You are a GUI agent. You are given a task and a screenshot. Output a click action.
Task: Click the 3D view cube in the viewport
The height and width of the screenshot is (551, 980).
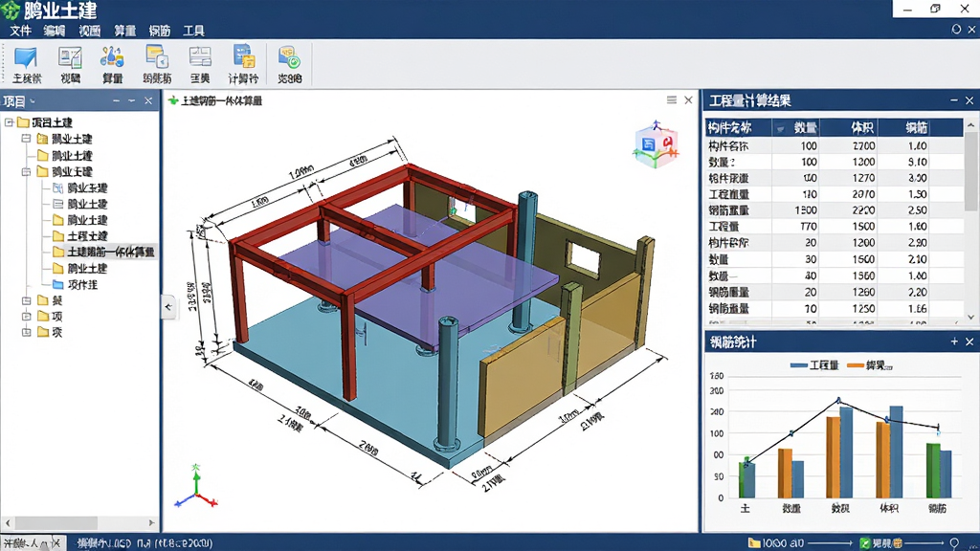pos(656,144)
